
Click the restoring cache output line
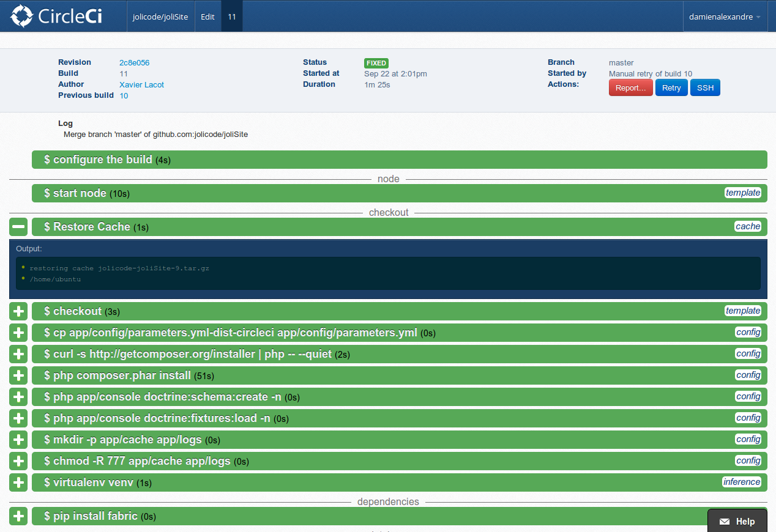(119, 268)
